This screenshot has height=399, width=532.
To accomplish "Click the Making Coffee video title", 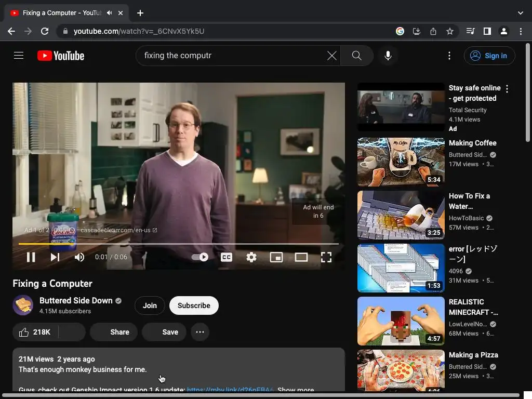I will [x=472, y=143].
